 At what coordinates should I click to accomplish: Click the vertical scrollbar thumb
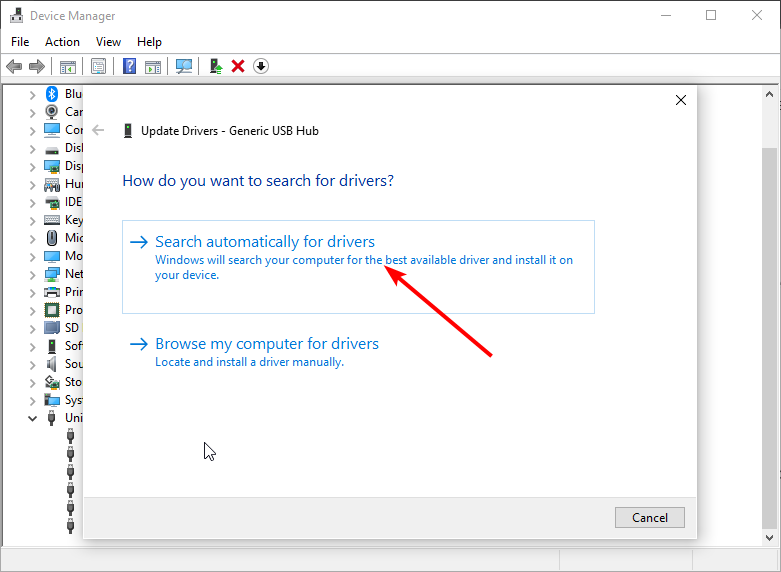coord(769,338)
